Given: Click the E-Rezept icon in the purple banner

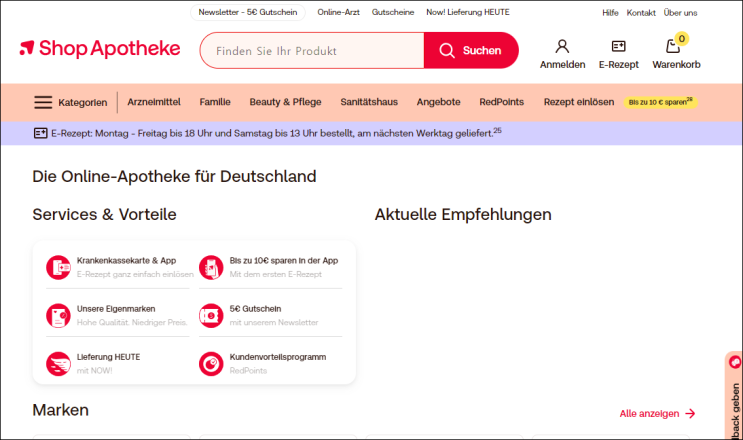Looking at the screenshot, I should coord(41,133).
